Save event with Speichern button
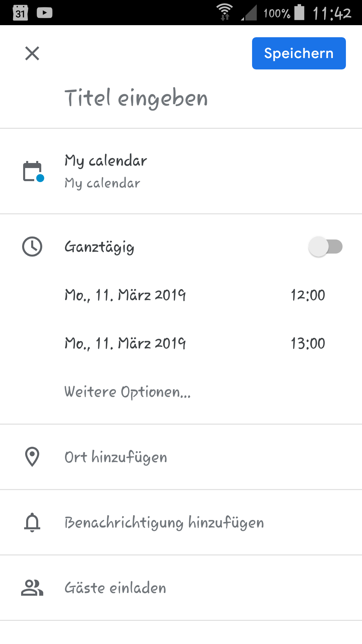The image size is (362, 644). (x=299, y=53)
